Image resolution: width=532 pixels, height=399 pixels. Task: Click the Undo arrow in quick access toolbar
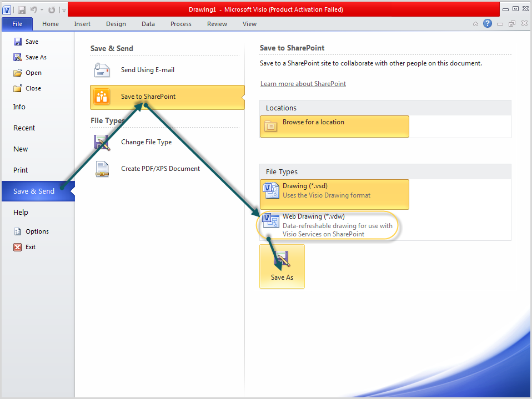(x=33, y=10)
